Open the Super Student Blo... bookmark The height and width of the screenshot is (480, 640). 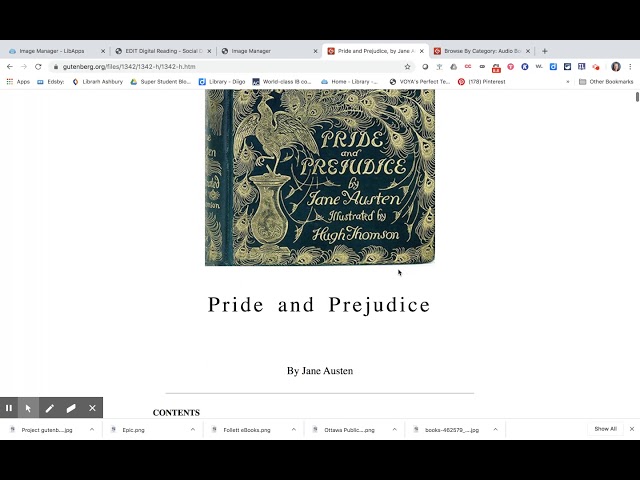click(160, 82)
